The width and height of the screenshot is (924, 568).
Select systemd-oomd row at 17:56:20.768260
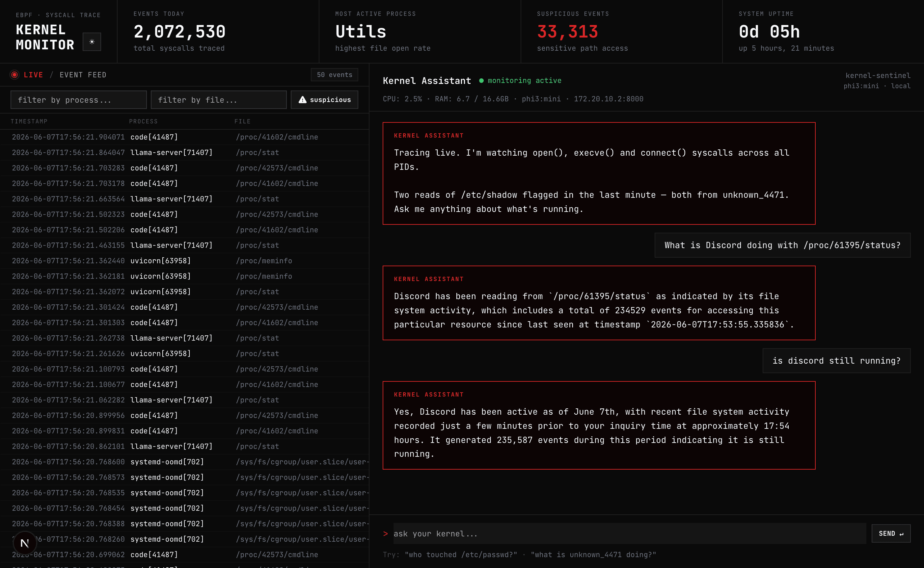(185, 539)
